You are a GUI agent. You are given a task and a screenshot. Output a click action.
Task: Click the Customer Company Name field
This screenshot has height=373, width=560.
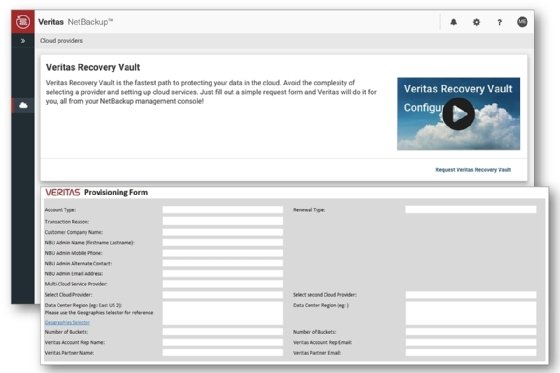click(x=223, y=232)
